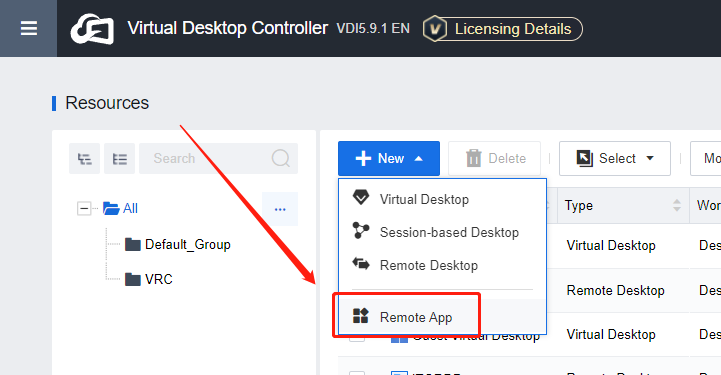This screenshot has width=721, height=375.
Task: Open the All folder more options (...)
Action: click(280, 209)
